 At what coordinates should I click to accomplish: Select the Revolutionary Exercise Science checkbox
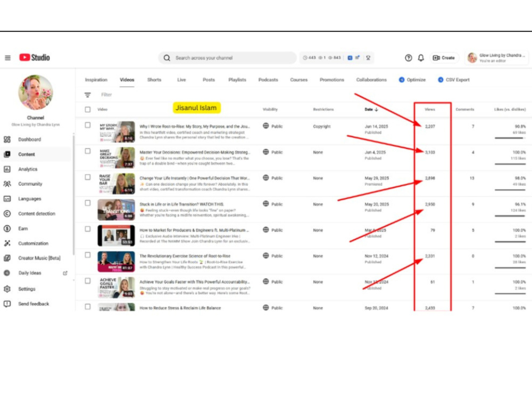pyautogui.click(x=88, y=255)
